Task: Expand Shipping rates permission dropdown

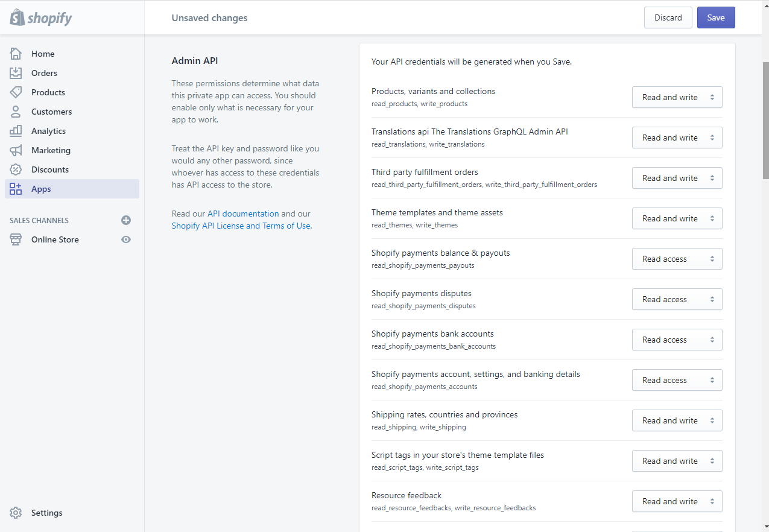Action: (x=677, y=420)
